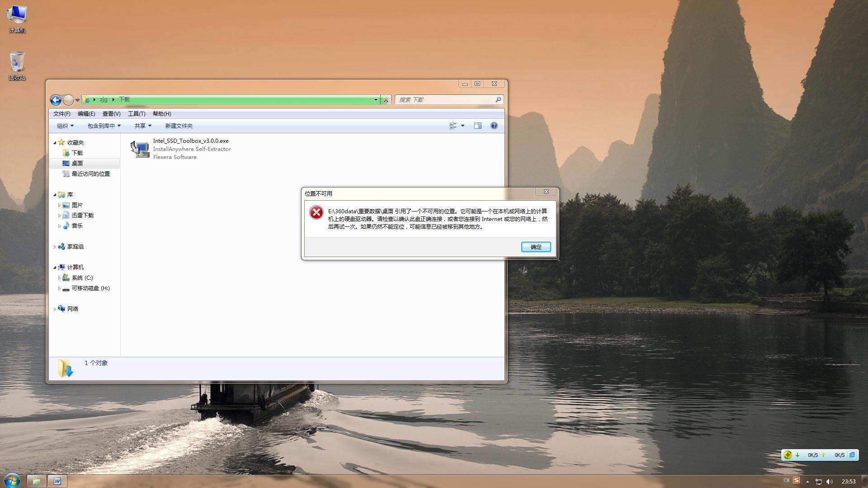Click 新建文件夹 toolbar button
Image resolution: width=868 pixels, height=488 pixels.
pyautogui.click(x=179, y=126)
